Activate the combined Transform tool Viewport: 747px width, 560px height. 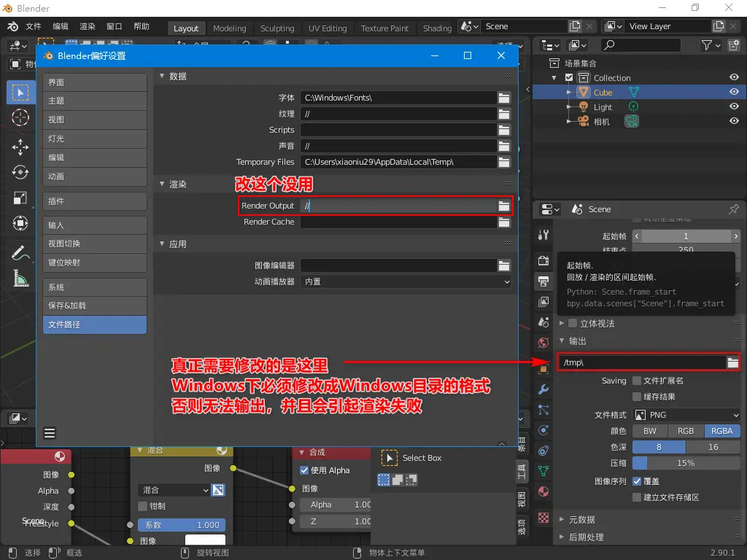tap(20, 223)
